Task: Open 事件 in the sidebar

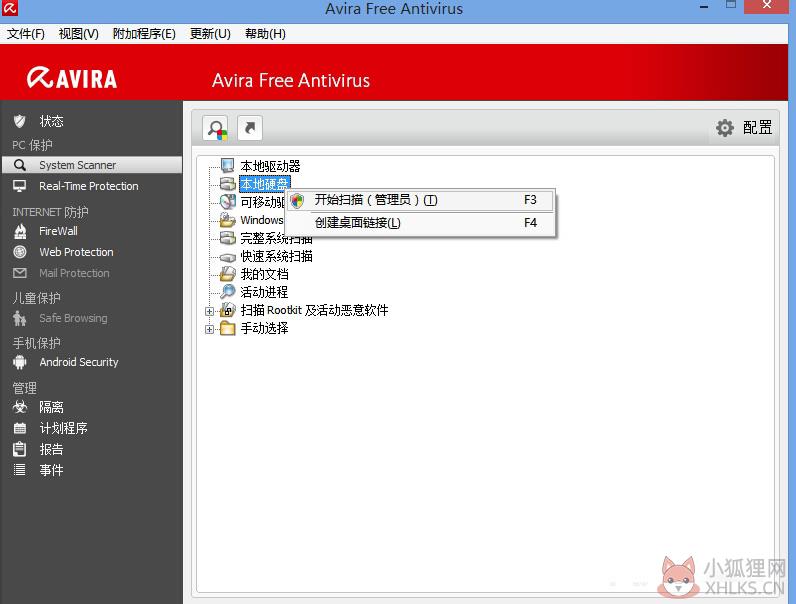Action: click(x=51, y=470)
